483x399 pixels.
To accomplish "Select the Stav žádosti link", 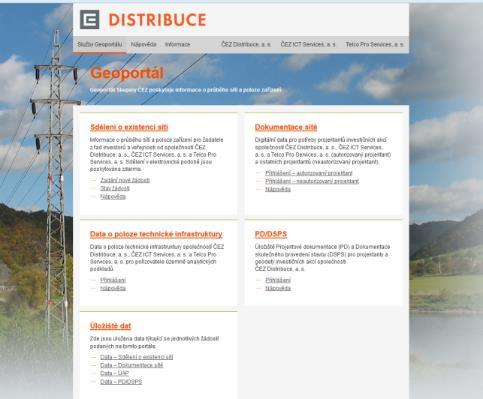I will [x=115, y=188].
